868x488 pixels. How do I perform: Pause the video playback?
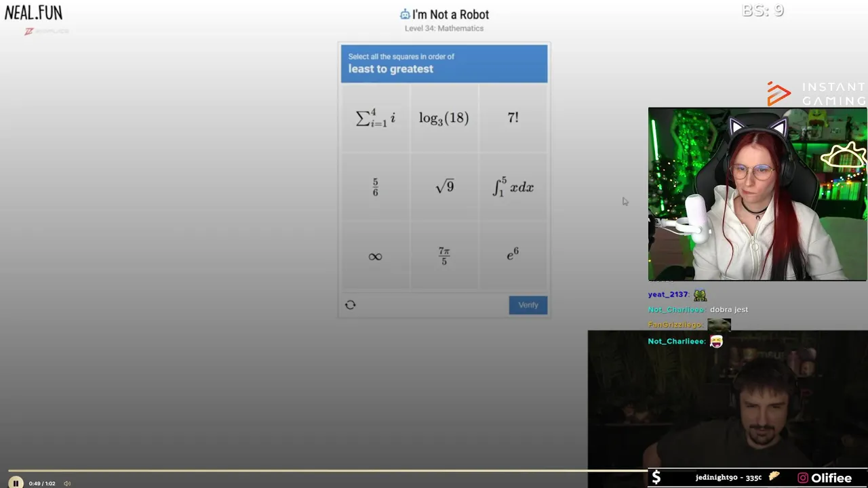[x=16, y=483]
